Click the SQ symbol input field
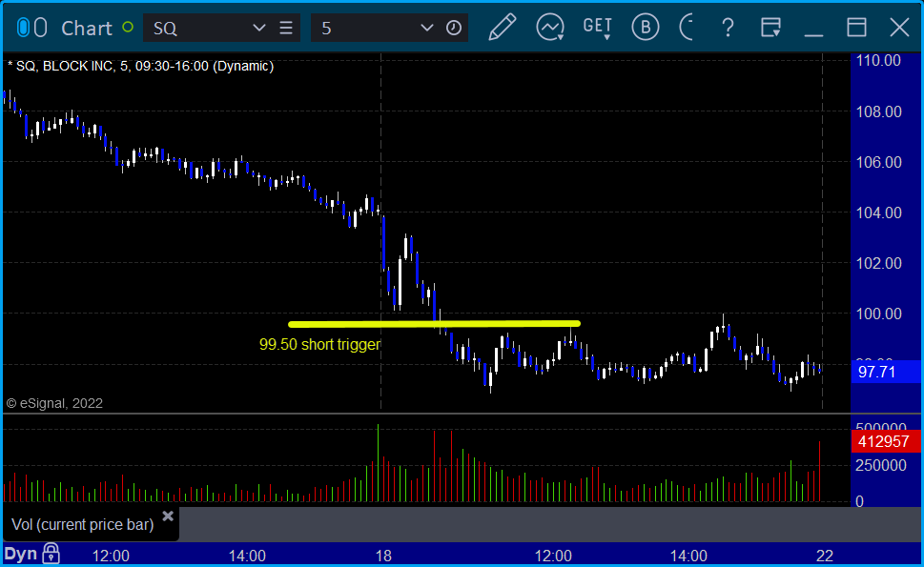 (221, 28)
